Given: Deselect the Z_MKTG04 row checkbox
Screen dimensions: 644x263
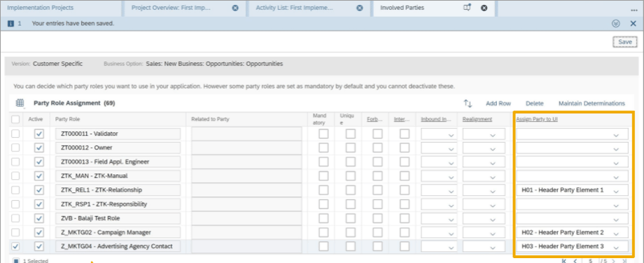Looking at the screenshot, I should point(15,247).
